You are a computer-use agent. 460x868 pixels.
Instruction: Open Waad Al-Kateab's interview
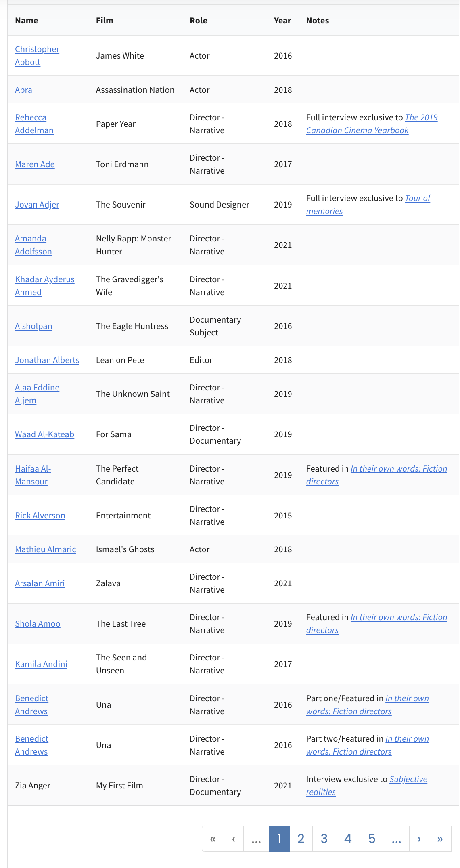tap(44, 434)
